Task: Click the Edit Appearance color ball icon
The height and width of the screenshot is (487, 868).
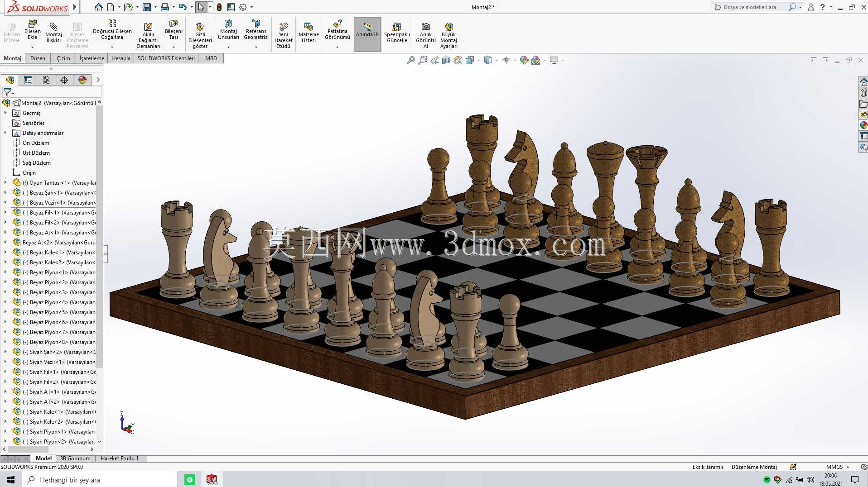Action: click(x=524, y=60)
